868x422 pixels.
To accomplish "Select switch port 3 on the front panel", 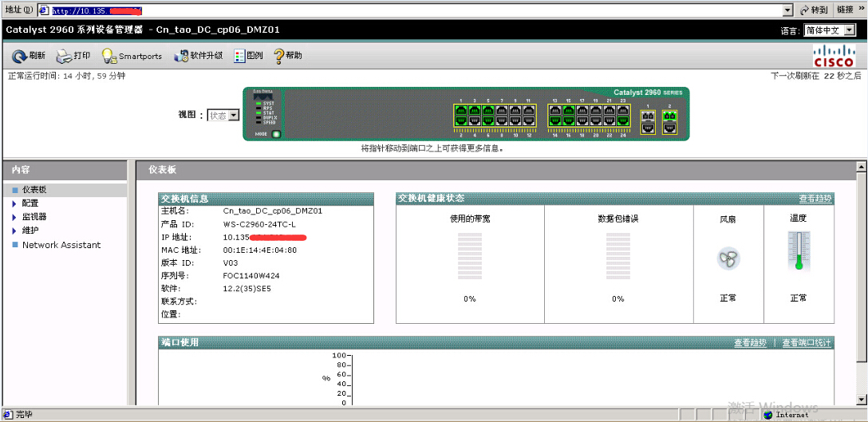I will pyautogui.click(x=475, y=110).
